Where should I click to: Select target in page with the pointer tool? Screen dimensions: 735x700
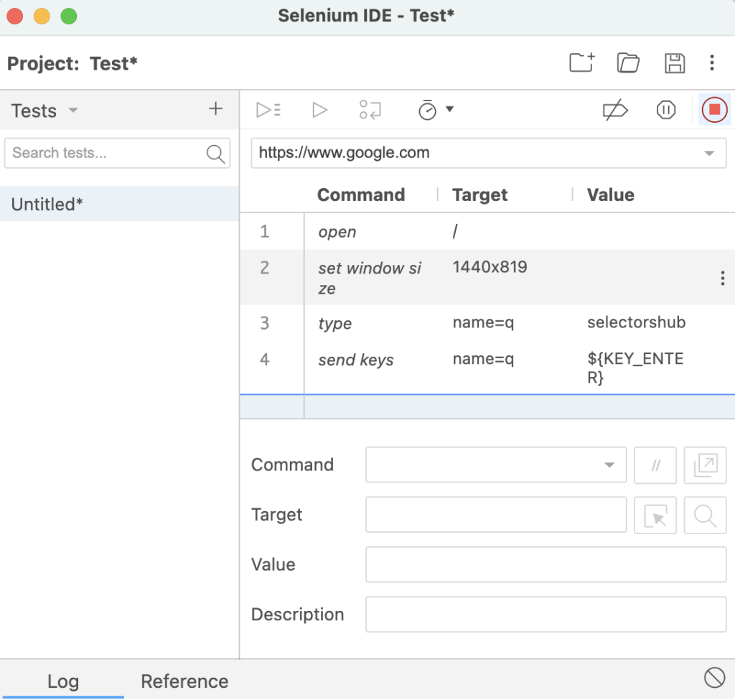(x=655, y=515)
